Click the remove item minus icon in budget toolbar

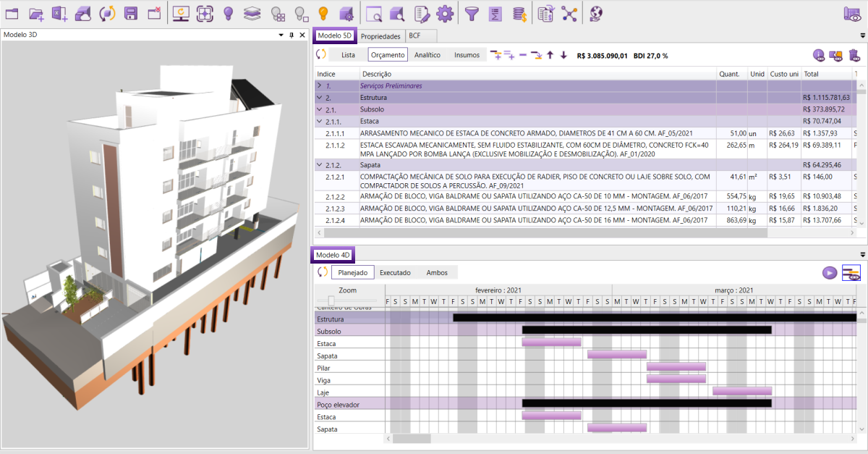pos(522,55)
